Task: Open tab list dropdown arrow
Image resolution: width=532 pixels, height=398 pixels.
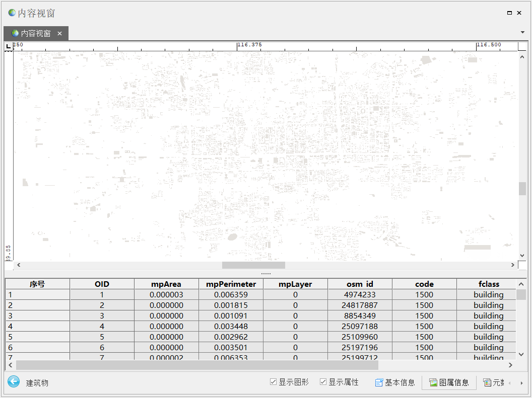Action: click(x=522, y=32)
